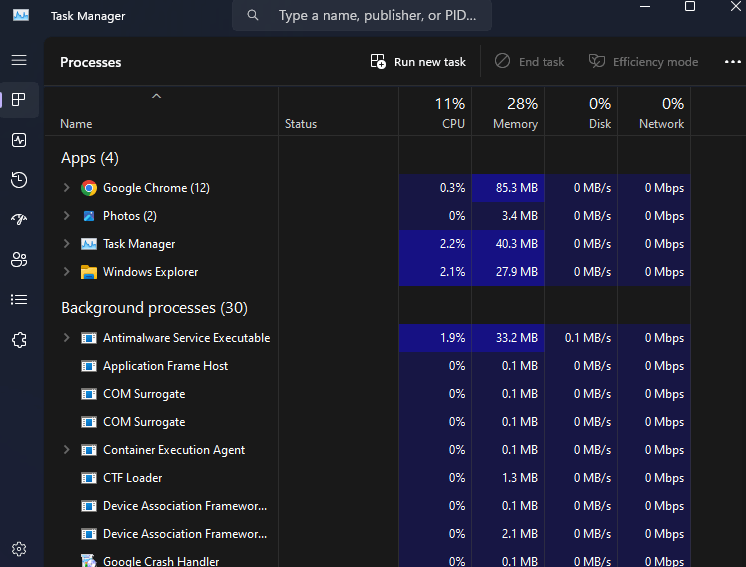
Task: Click the three-dot more options button
Action: click(x=732, y=62)
